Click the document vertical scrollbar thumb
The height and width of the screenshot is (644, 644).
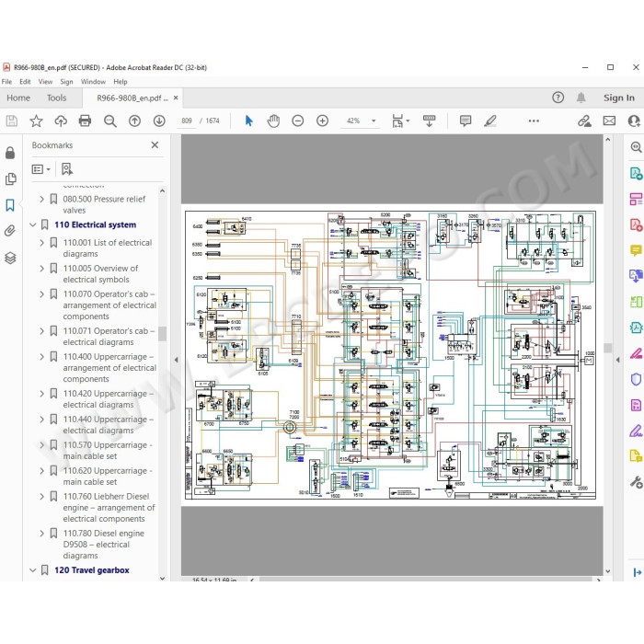[x=608, y=348]
